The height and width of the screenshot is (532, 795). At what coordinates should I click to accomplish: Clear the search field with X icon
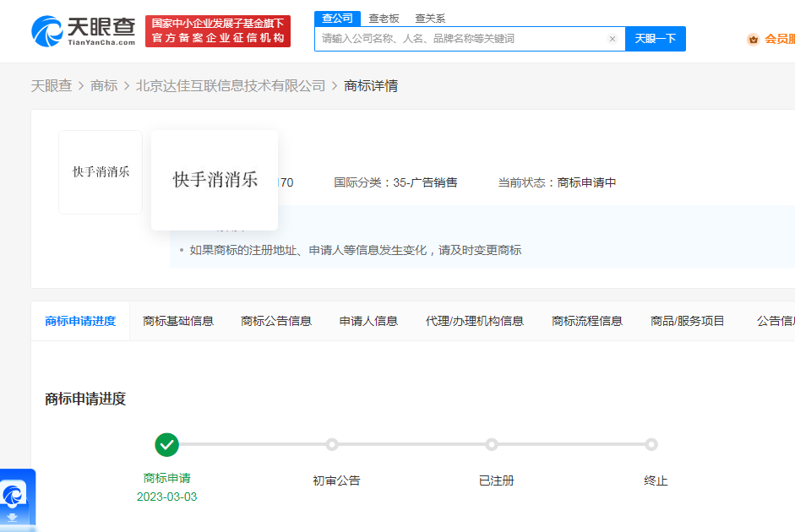613,39
